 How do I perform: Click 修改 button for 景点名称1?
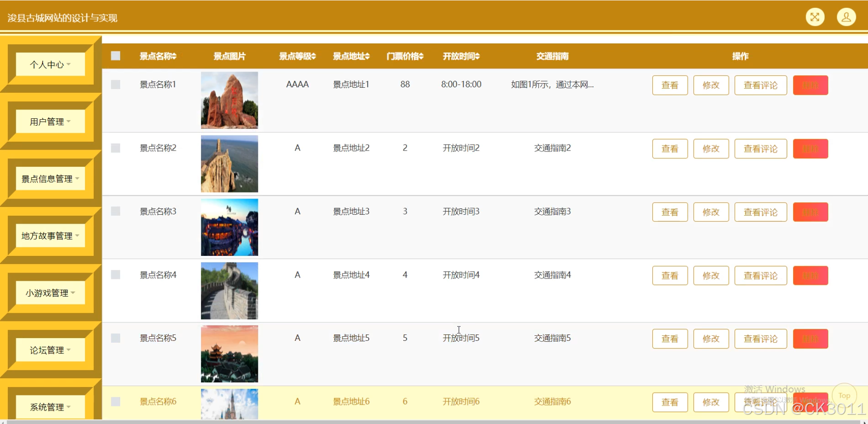tap(711, 85)
